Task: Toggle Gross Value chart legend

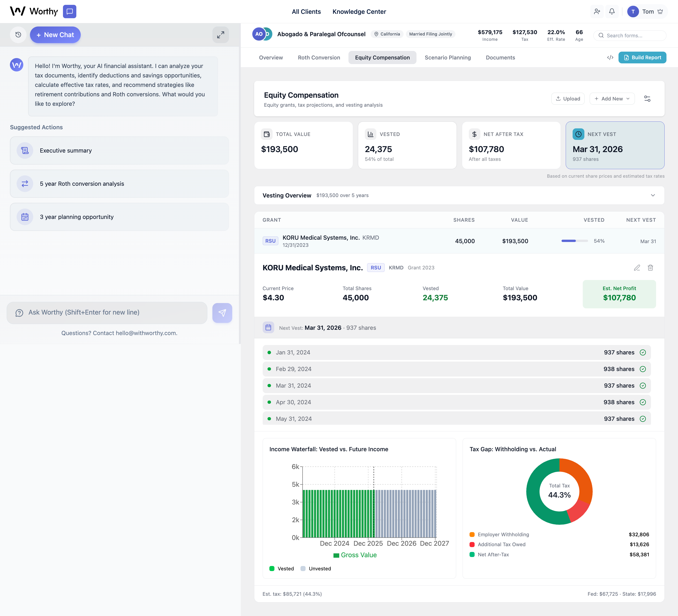Action: tap(355, 555)
